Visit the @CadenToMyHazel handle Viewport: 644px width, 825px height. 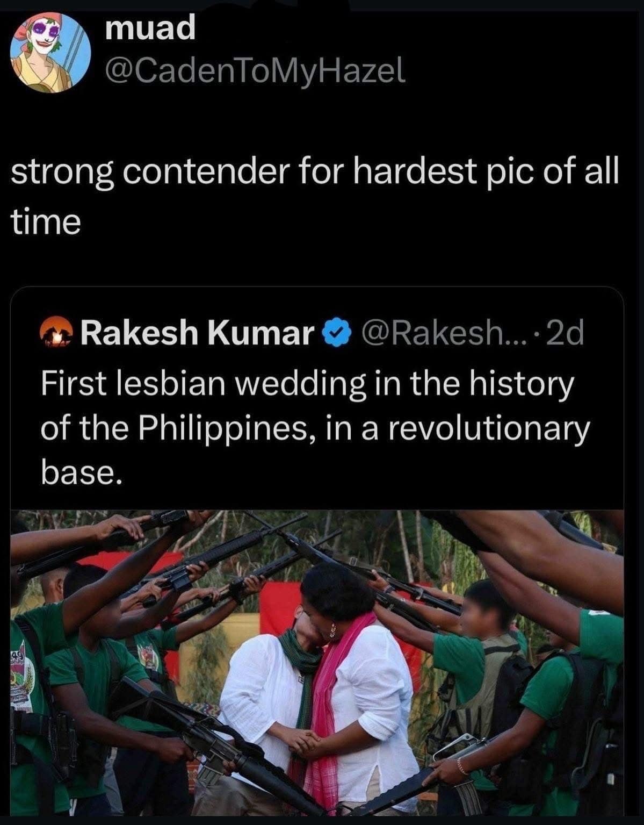click(255, 71)
